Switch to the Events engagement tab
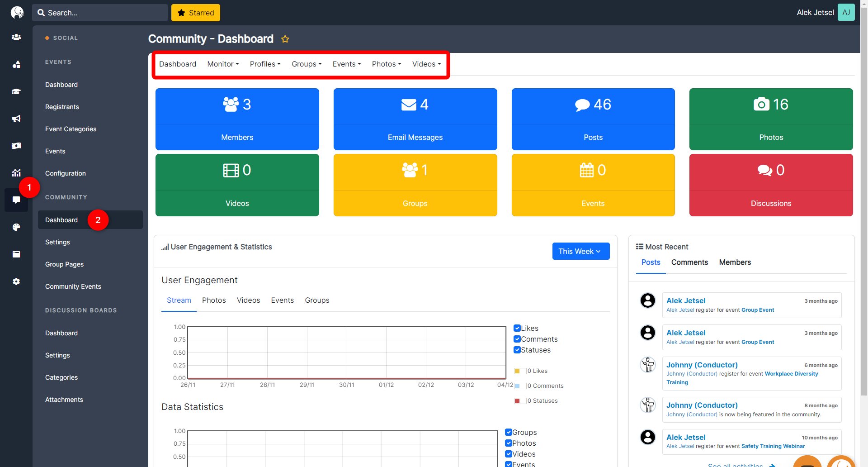The image size is (868, 467). (x=282, y=300)
